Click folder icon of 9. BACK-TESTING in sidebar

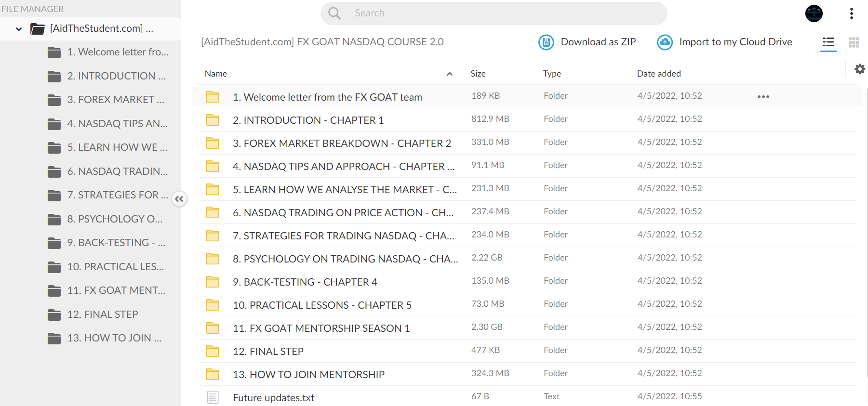[x=54, y=243]
